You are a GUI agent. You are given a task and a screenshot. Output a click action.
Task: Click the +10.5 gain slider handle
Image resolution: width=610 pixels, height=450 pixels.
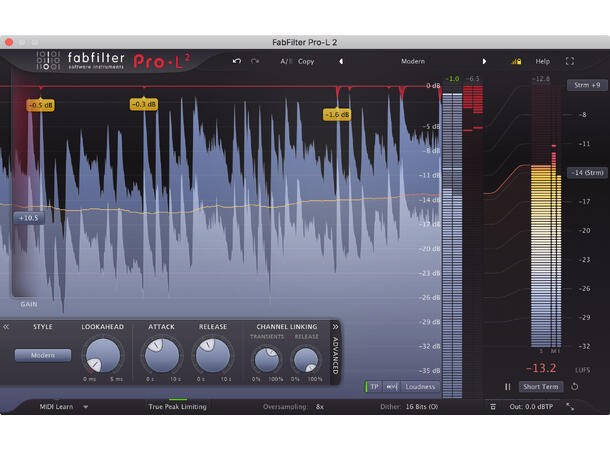point(29,218)
